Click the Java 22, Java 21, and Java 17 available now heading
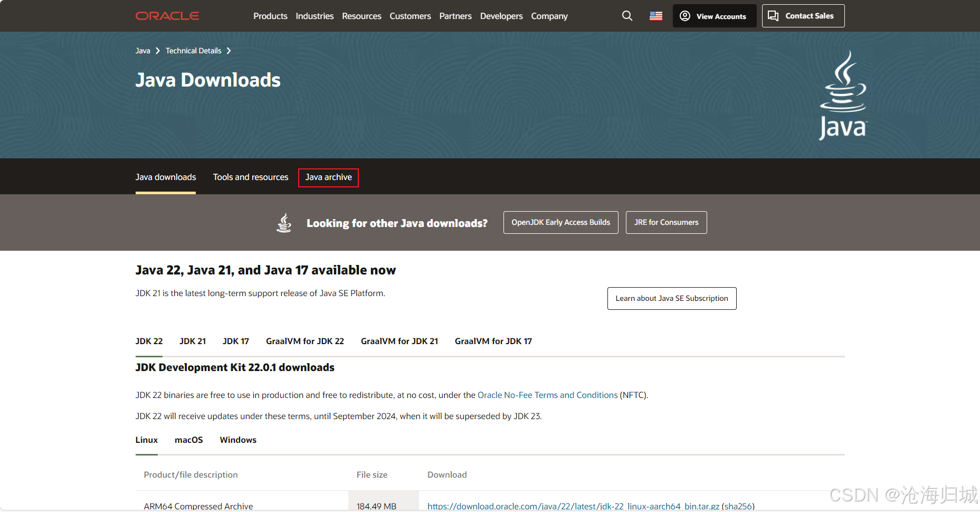The height and width of the screenshot is (512, 980). [x=265, y=270]
